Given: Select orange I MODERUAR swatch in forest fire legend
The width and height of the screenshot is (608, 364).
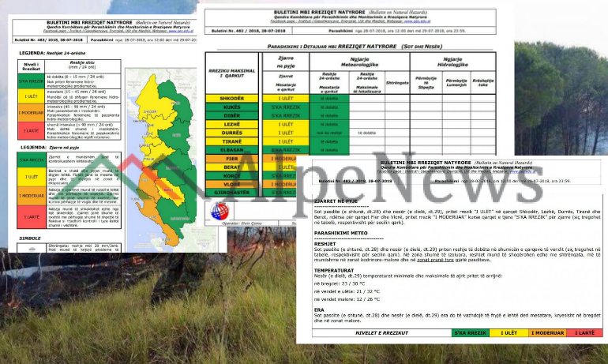Looking at the screenshot, I should pyautogui.click(x=32, y=196).
